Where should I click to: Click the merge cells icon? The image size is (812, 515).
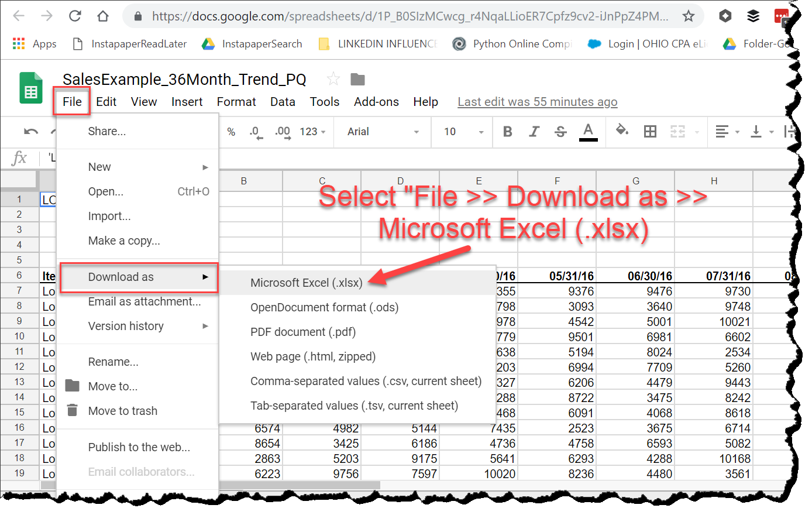click(x=677, y=132)
